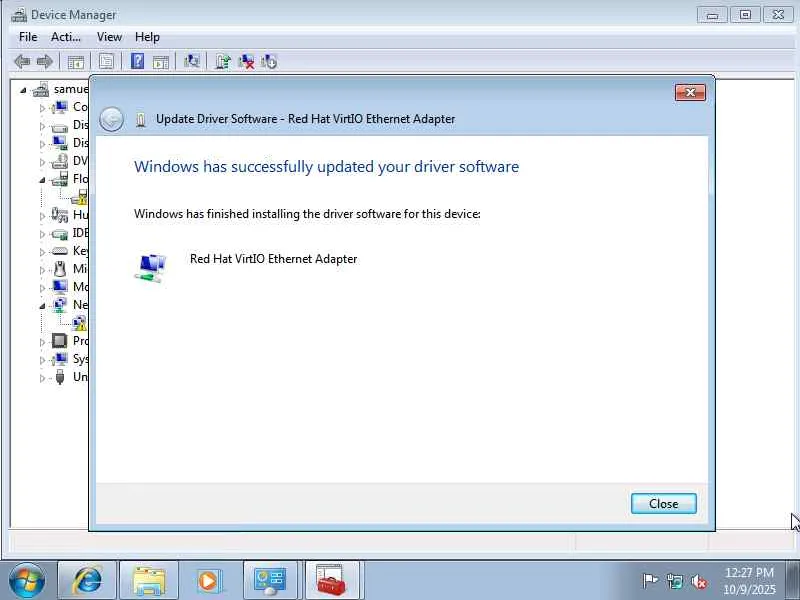
Task: Expand the 'Hu' human interface devices node
Action: pos(42,216)
